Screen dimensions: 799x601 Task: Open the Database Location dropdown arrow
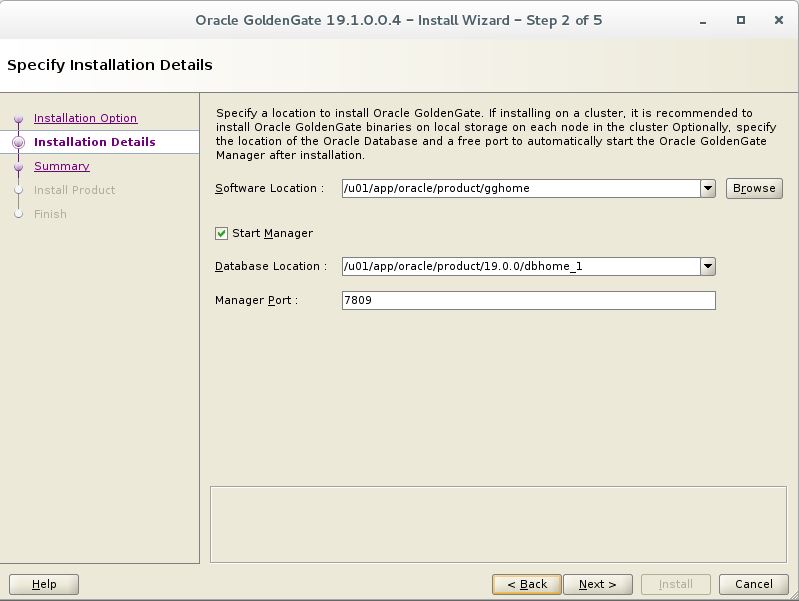708,266
